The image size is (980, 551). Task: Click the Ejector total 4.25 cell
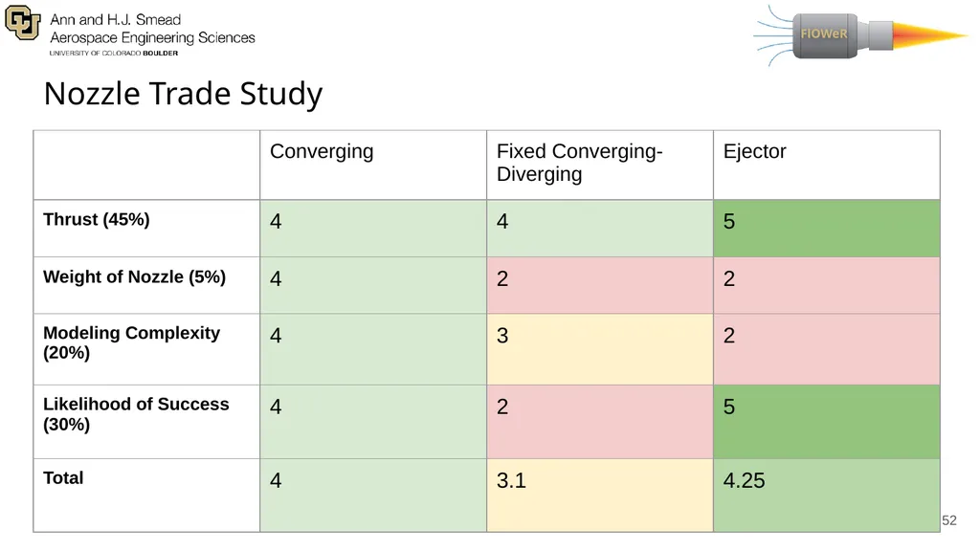[x=826, y=496]
